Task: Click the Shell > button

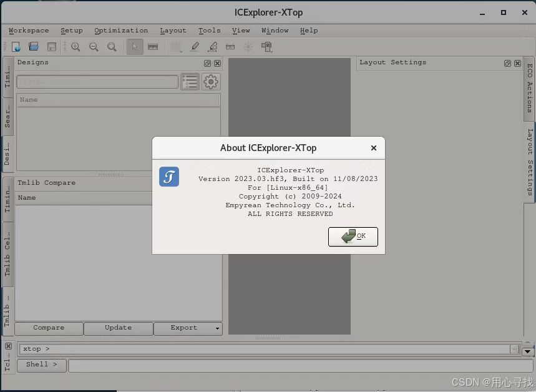Action: click(42, 365)
